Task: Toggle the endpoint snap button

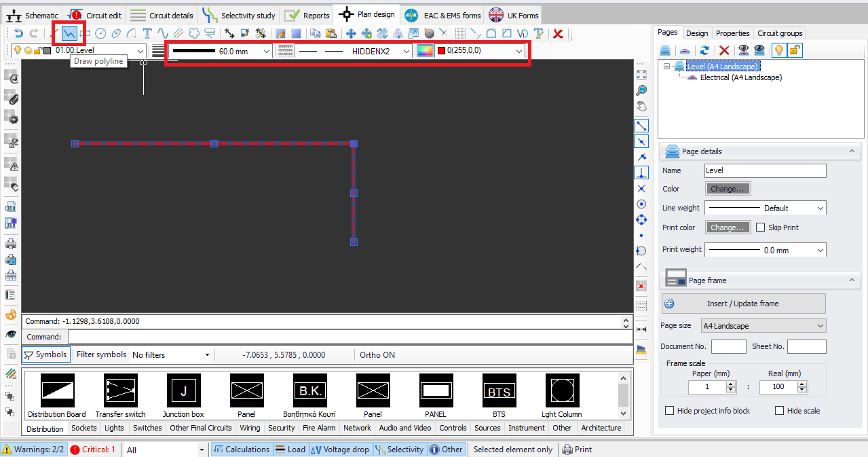Action: [641, 126]
